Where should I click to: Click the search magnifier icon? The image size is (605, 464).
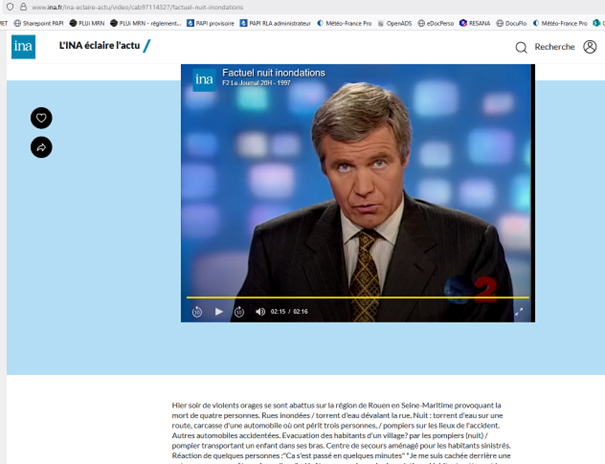521,47
